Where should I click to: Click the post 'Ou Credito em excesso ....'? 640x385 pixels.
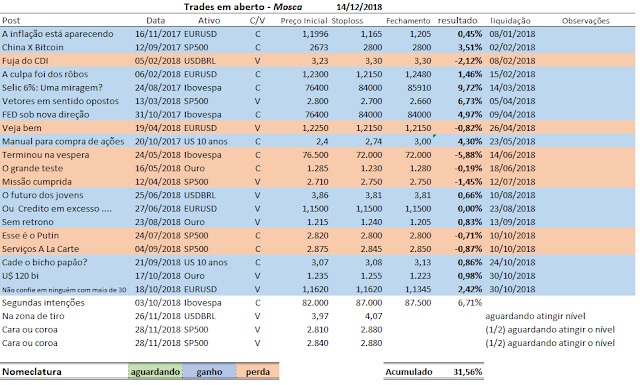pyautogui.click(x=57, y=209)
